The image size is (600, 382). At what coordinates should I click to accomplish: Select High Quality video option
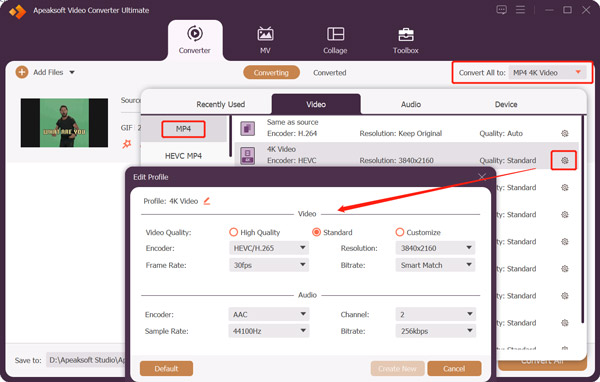point(254,232)
